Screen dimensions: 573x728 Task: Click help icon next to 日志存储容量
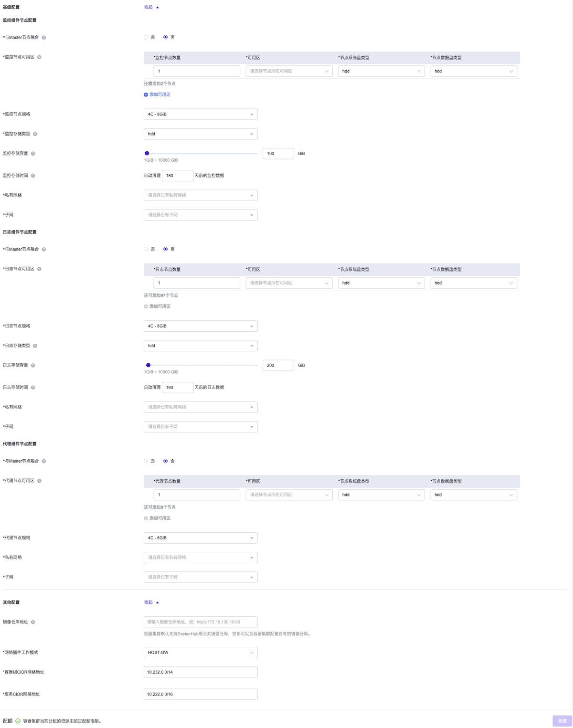(x=33, y=366)
